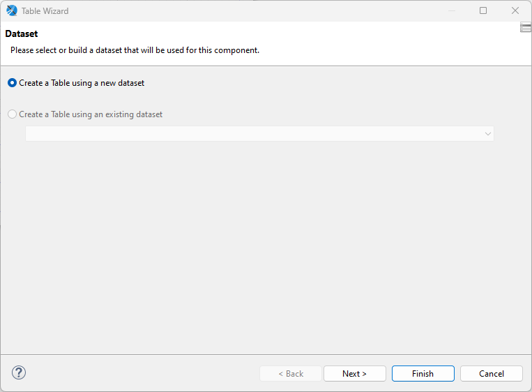Click inside the existing dataset combo box
532x392 pixels.
pyautogui.click(x=251, y=134)
